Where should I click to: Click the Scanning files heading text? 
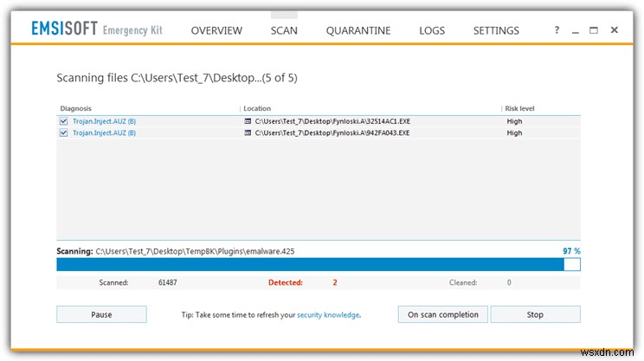click(x=177, y=78)
